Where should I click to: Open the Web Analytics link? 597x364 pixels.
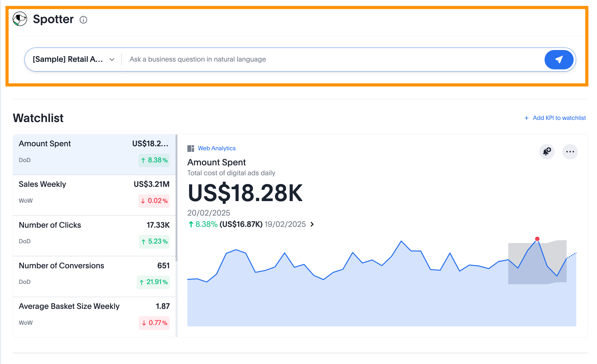click(217, 148)
